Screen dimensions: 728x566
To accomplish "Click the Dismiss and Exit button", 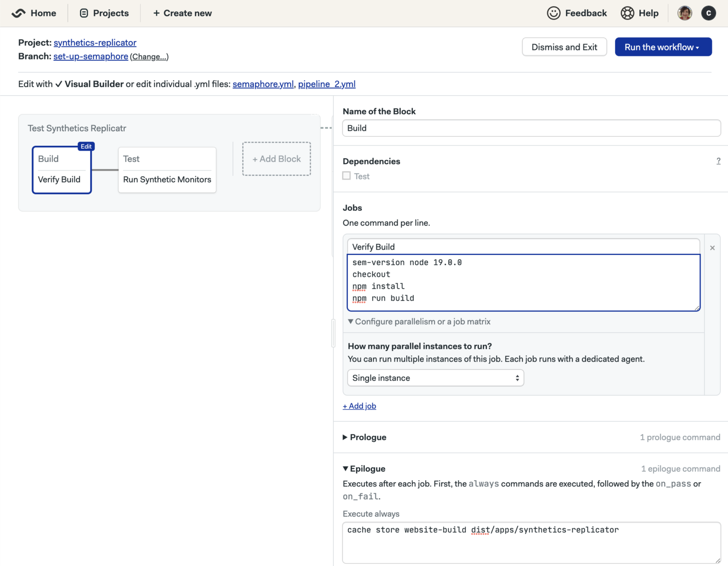I will point(564,47).
